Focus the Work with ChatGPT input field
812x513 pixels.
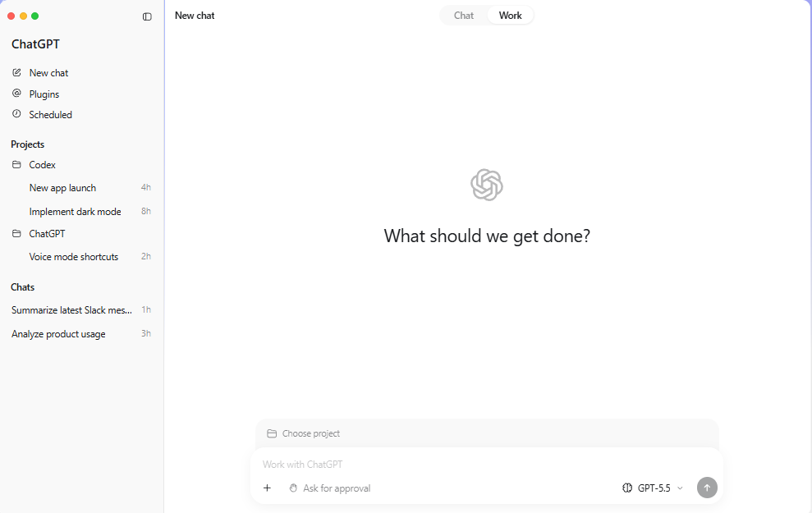(x=487, y=465)
